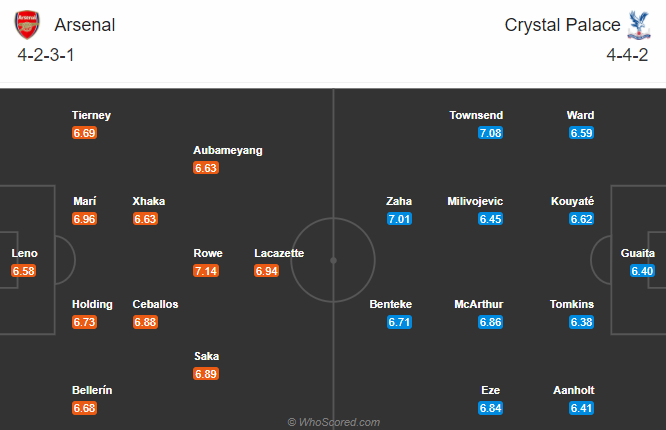
Task: Click Lacazette's 6.94 rating badge
Action: click(267, 271)
